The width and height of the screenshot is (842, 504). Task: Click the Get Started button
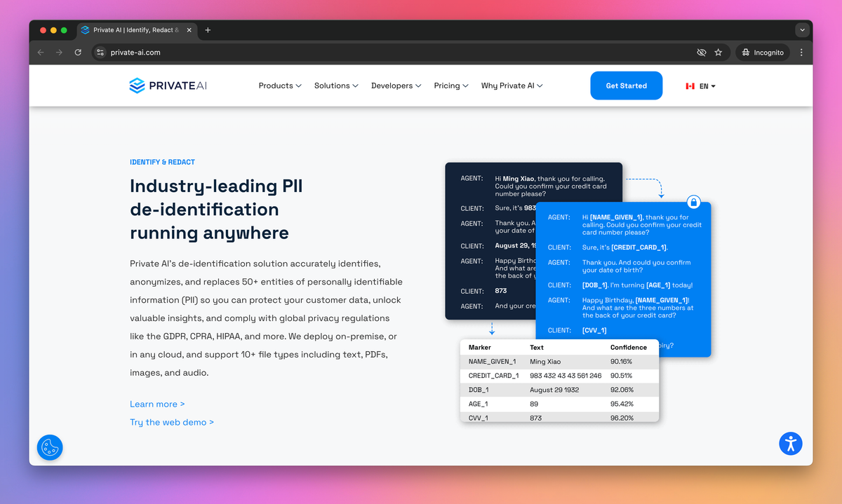626,86
